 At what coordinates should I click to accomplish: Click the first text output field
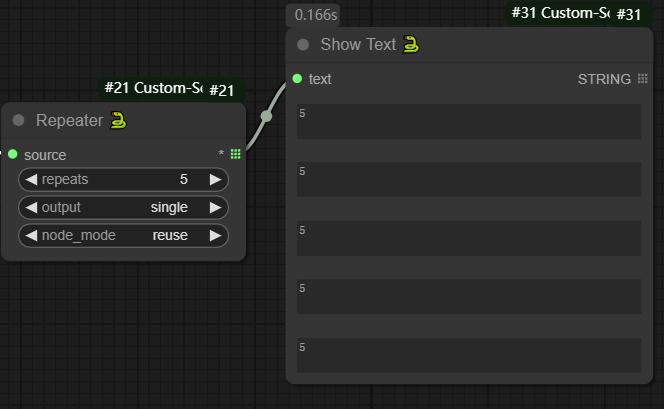tap(468, 122)
